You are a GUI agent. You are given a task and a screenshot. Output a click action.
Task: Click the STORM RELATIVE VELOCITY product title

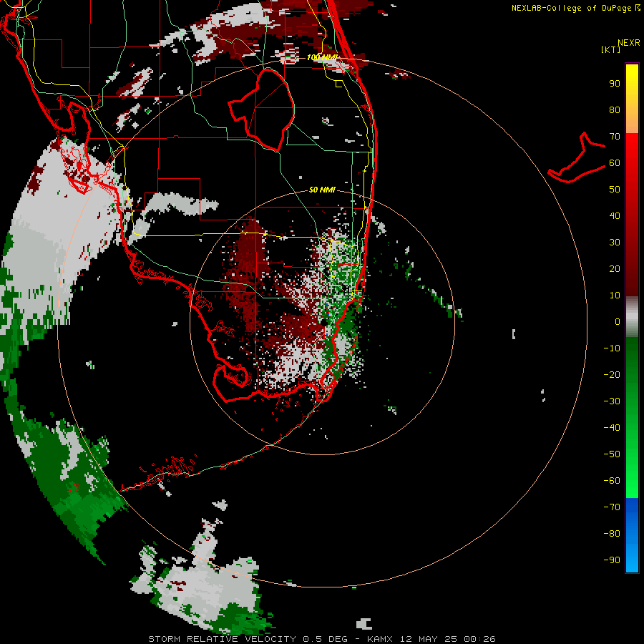click(x=222, y=639)
